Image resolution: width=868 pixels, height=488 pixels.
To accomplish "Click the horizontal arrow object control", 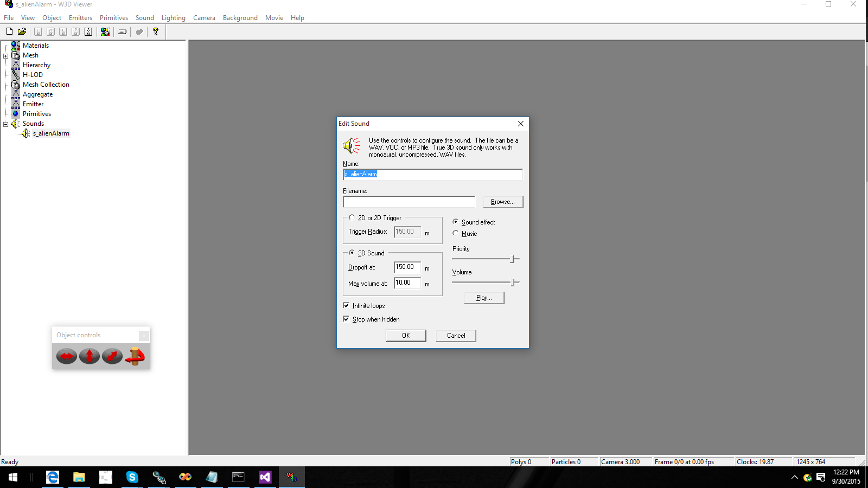I will point(67,356).
